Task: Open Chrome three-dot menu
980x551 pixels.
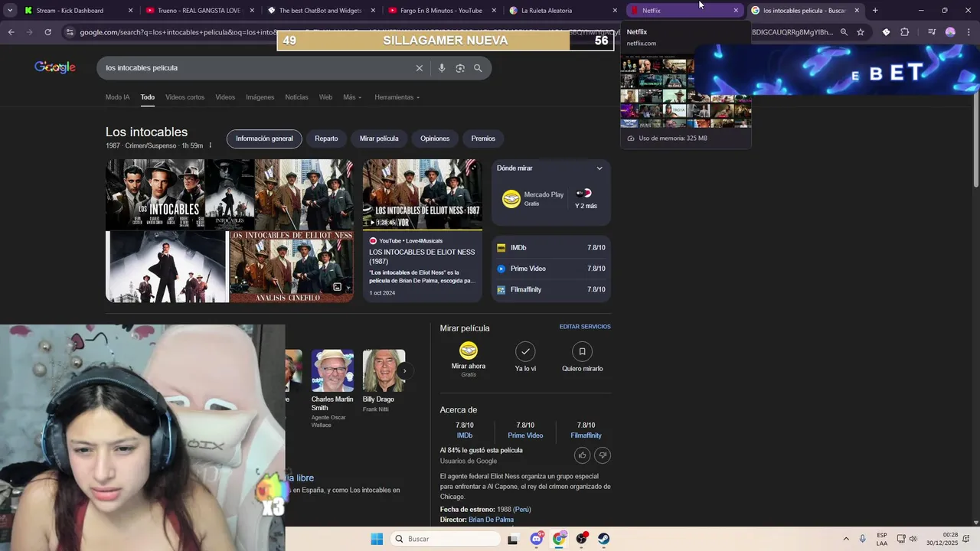Action: 968,32
